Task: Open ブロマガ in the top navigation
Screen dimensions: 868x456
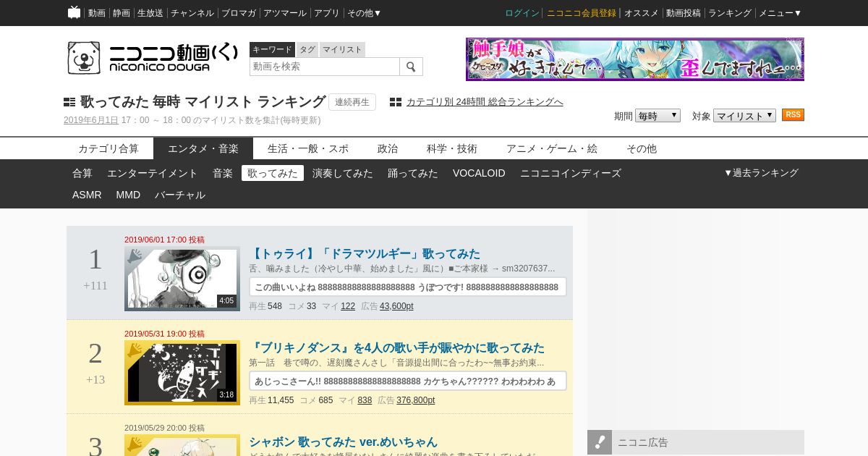Action: [x=239, y=13]
